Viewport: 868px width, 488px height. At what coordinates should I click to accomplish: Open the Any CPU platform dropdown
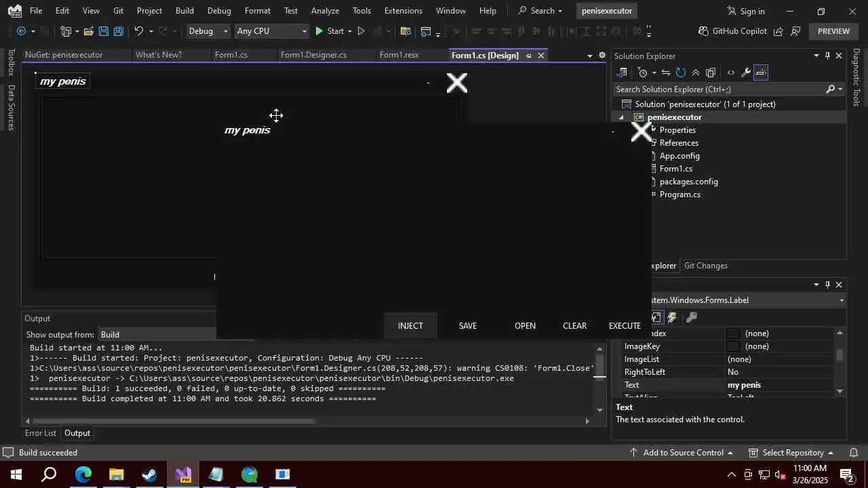point(271,31)
